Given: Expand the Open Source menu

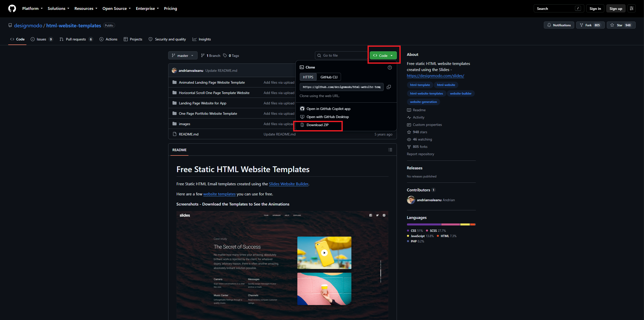Looking at the screenshot, I should click(x=117, y=9).
